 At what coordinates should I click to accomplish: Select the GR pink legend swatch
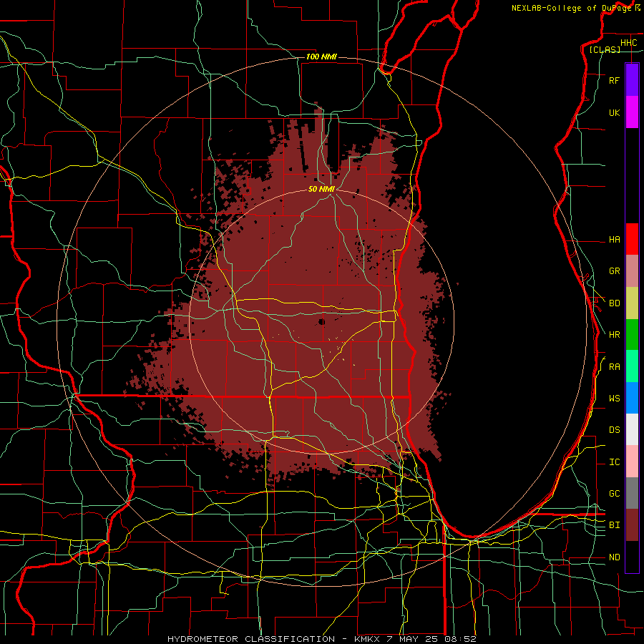click(632, 270)
